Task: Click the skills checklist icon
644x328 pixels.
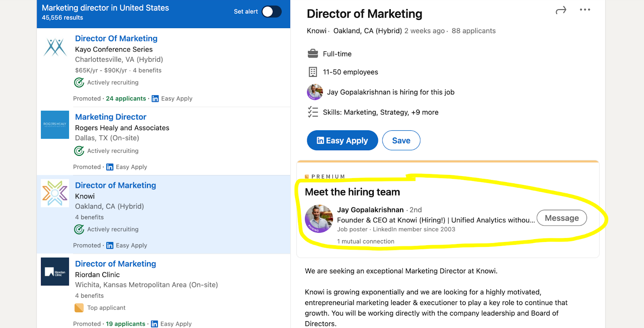Action: [x=313, y=112]
